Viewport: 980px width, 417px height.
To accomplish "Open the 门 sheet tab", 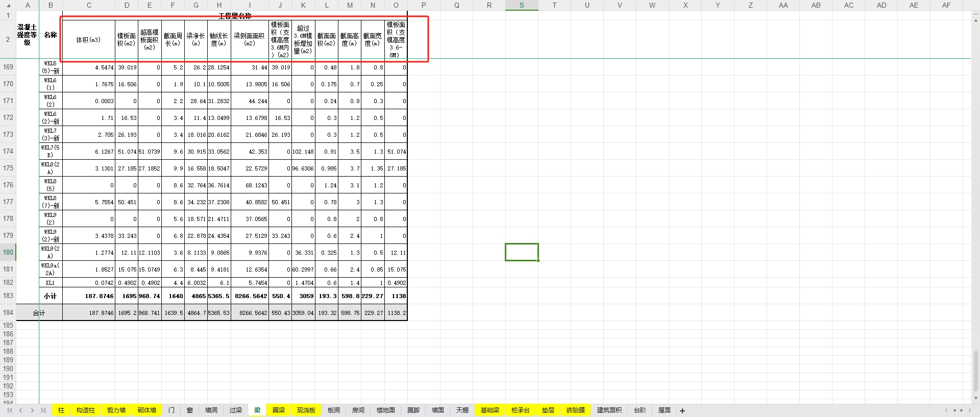I will (171, 410).
